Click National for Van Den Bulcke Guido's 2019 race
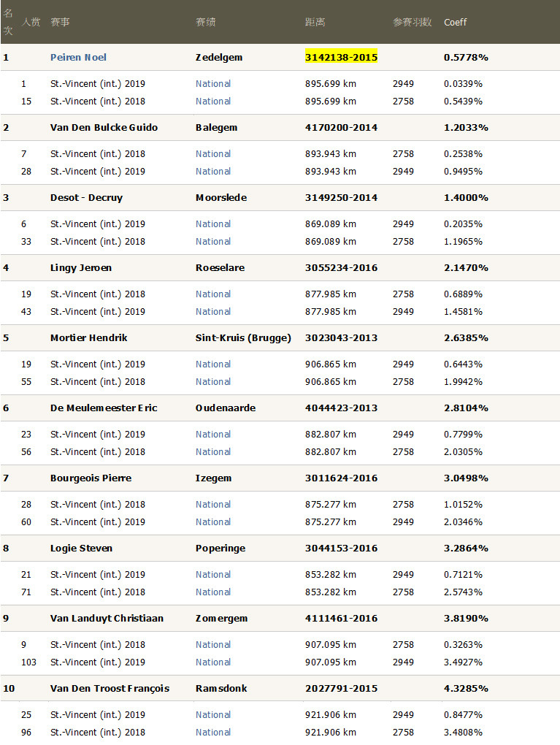560x745 pixels. click(213, 171)
